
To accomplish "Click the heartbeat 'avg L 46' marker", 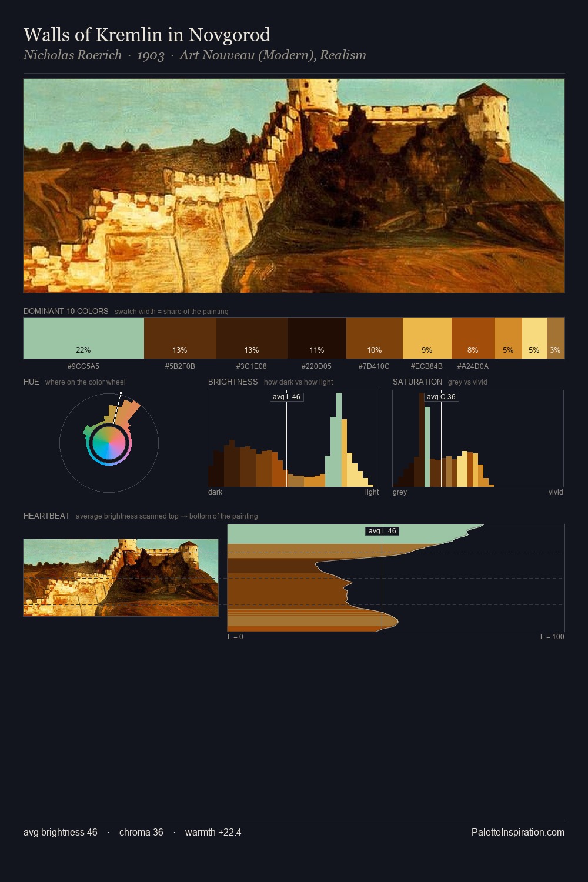I will pyautogui.click(x=382, y=531).
